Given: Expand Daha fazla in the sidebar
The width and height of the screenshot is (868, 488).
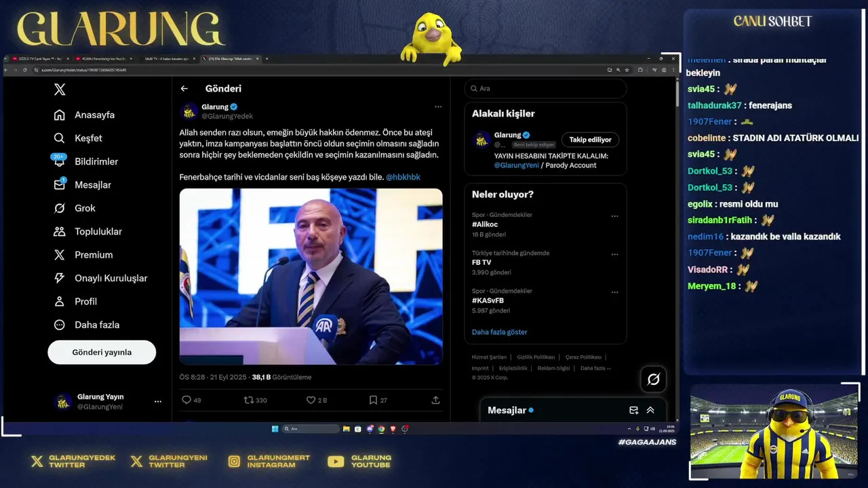Looking at the screenshot, I should coord(86,325).
